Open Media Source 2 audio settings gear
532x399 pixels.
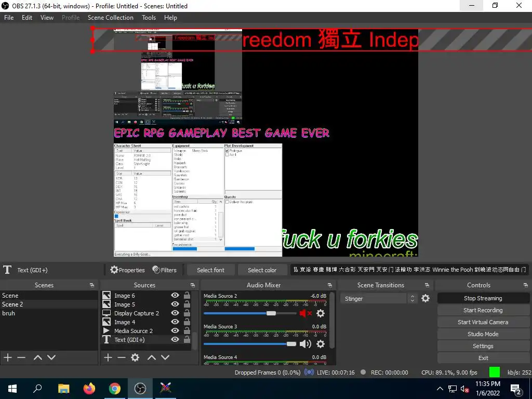pos(320,313)
